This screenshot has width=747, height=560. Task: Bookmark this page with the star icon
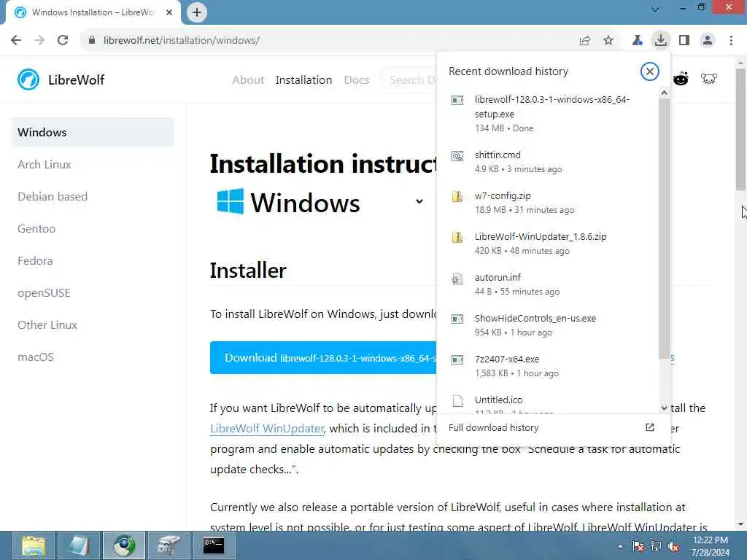click(x=608, y=41)
